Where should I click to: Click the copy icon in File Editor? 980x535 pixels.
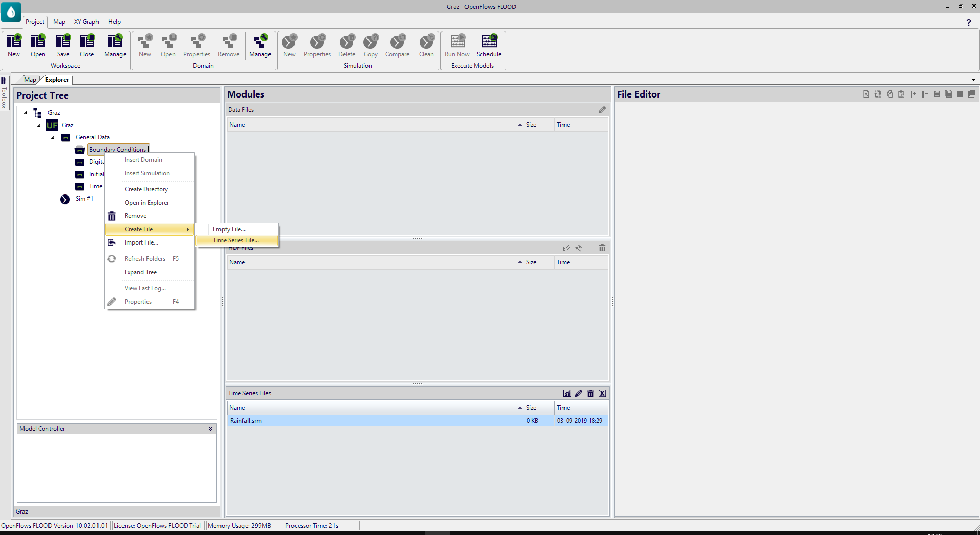890,94
